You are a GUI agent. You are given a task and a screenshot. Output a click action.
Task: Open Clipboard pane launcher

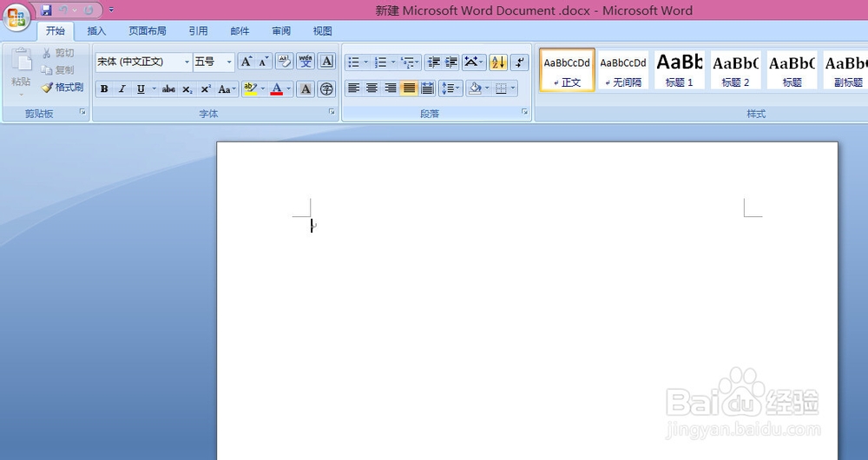point(82,112)
